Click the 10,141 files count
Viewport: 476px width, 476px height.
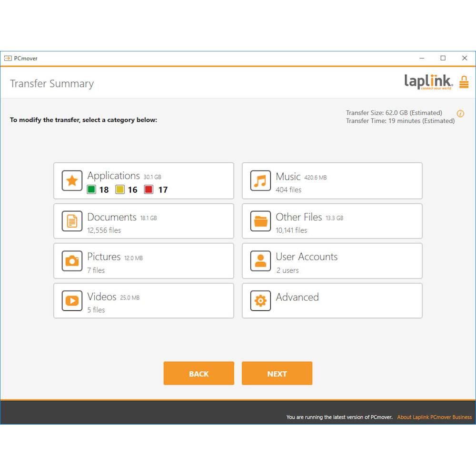point(291,230)
